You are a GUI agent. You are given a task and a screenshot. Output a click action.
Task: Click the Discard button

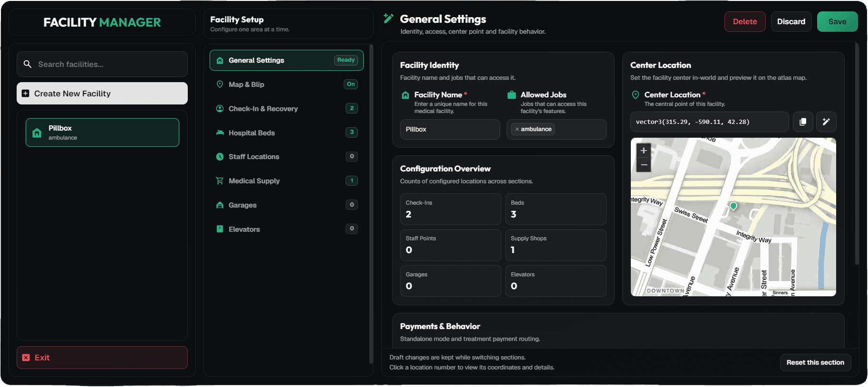pos(791,21)
